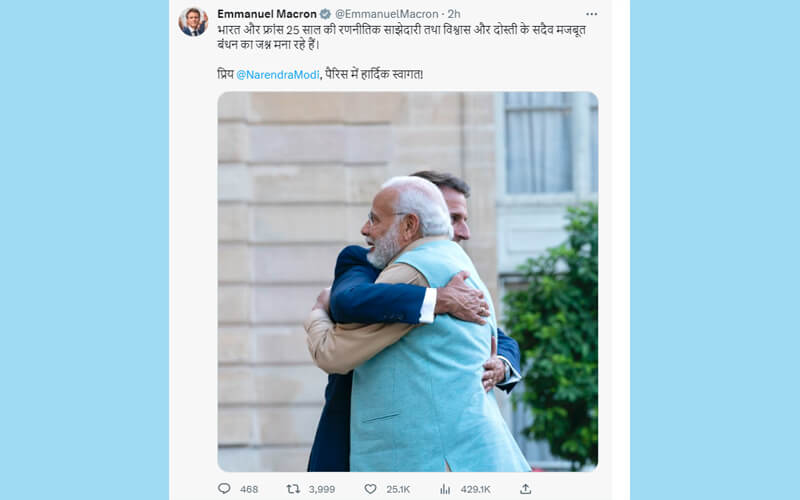This screenshot has width=800, height=500.
Task: Click the 429.1K views count
Action: click(x=475, y=489)
